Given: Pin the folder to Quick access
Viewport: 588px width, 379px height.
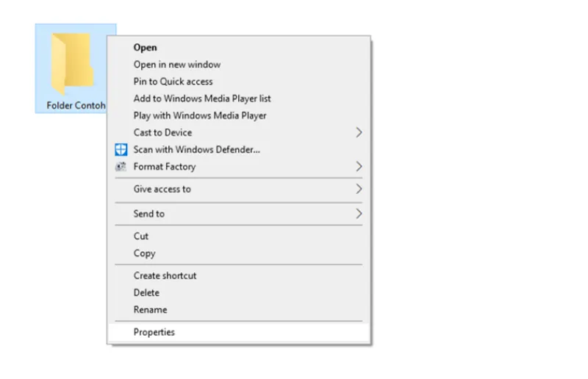Looking at the screenshot, I should (x=238, y=82).
